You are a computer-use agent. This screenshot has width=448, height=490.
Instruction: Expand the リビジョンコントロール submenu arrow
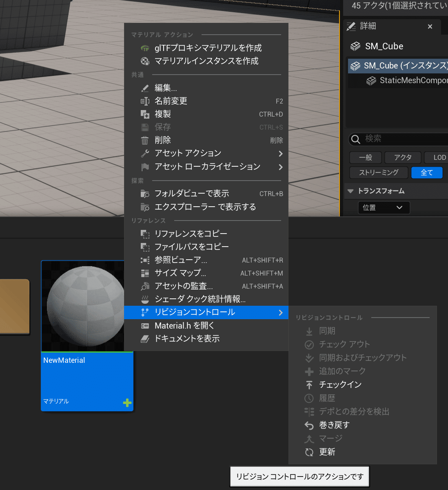pos(280,313)
